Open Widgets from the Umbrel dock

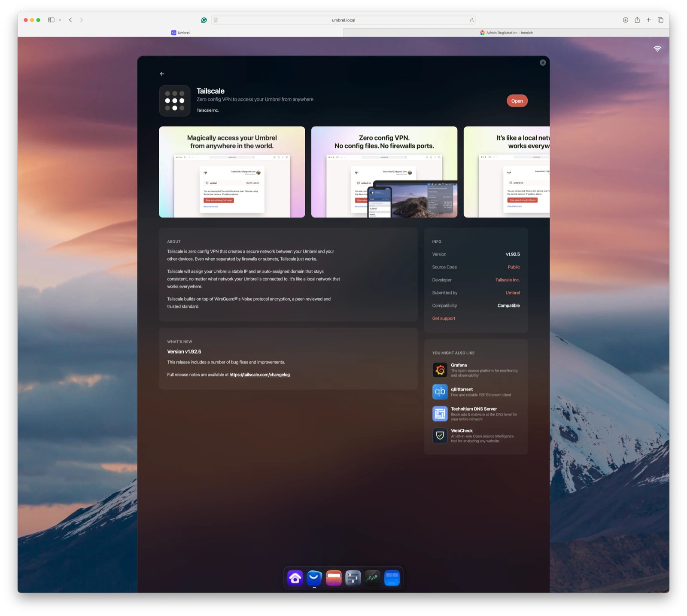[x=392, y=578]
